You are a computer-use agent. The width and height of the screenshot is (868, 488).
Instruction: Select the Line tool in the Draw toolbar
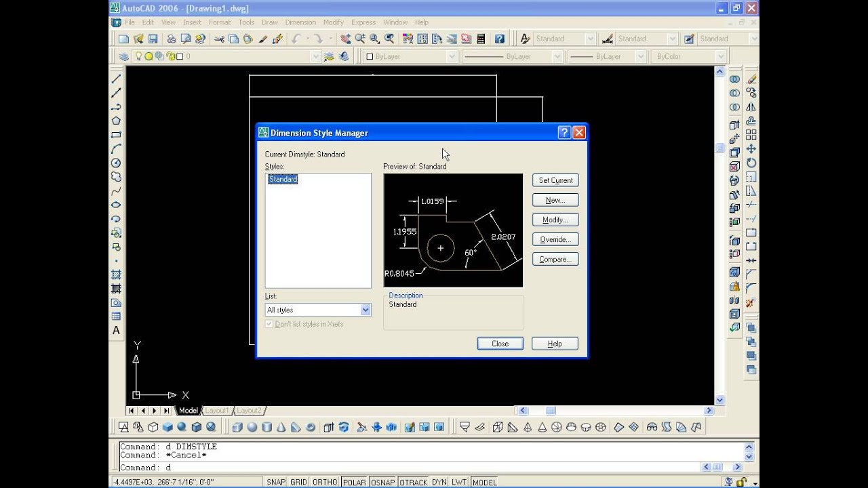point(116,79)
